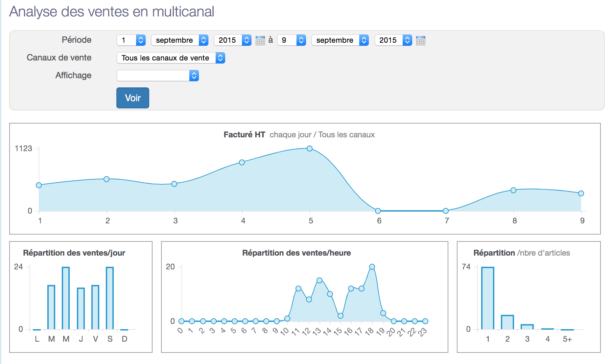The width and height of the screenshot is (612, 364).
Task: Open the start day dropdown showing 1
Action: pyautogui.click(x=131, y=40)
